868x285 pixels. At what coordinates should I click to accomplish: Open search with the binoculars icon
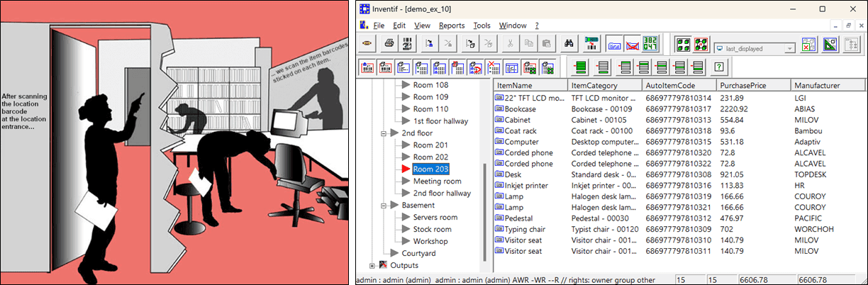click(569, 44)
